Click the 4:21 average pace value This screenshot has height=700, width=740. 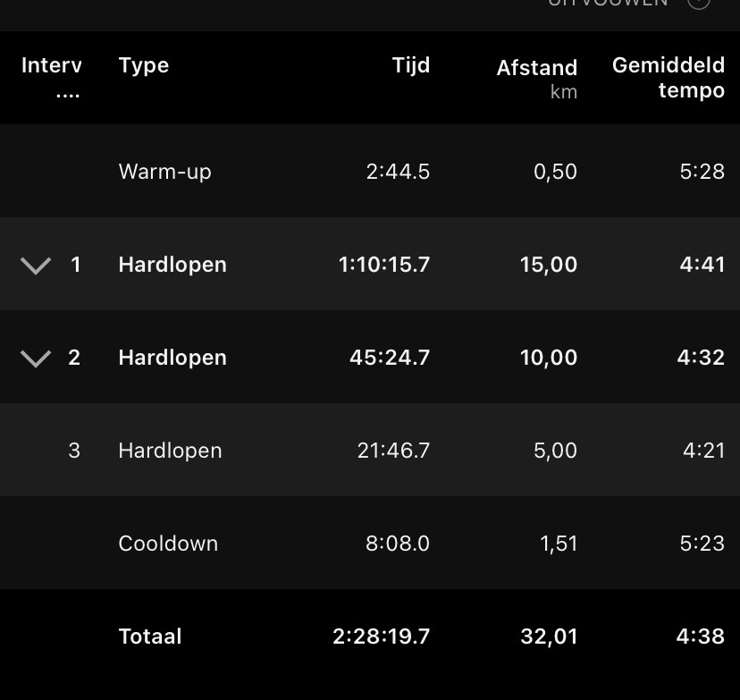click(x=703, y=451)
